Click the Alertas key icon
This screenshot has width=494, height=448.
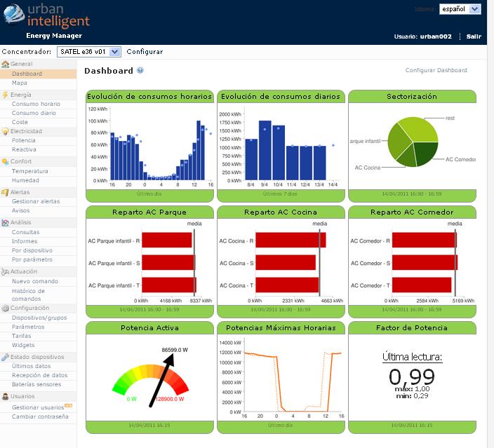pos(6,191)
